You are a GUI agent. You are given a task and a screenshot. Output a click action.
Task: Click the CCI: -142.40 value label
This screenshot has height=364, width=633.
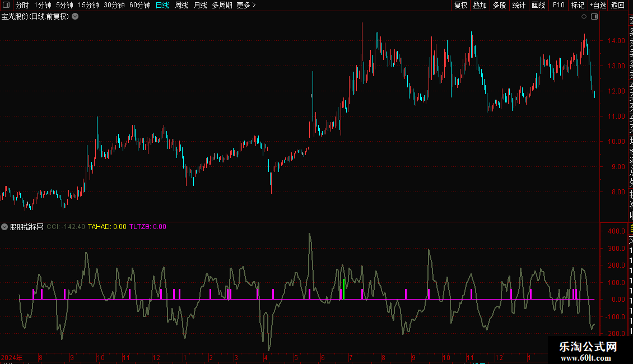pos(66,227)
